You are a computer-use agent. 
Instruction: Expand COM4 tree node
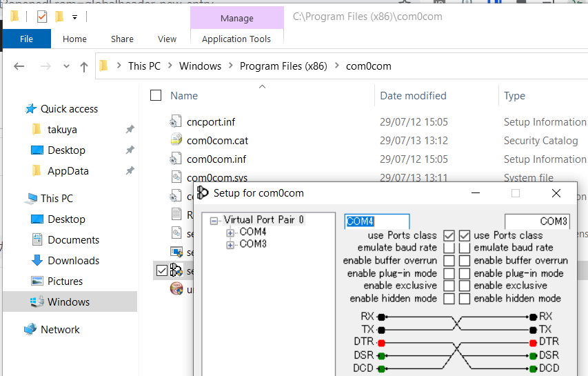coord(230,233)
